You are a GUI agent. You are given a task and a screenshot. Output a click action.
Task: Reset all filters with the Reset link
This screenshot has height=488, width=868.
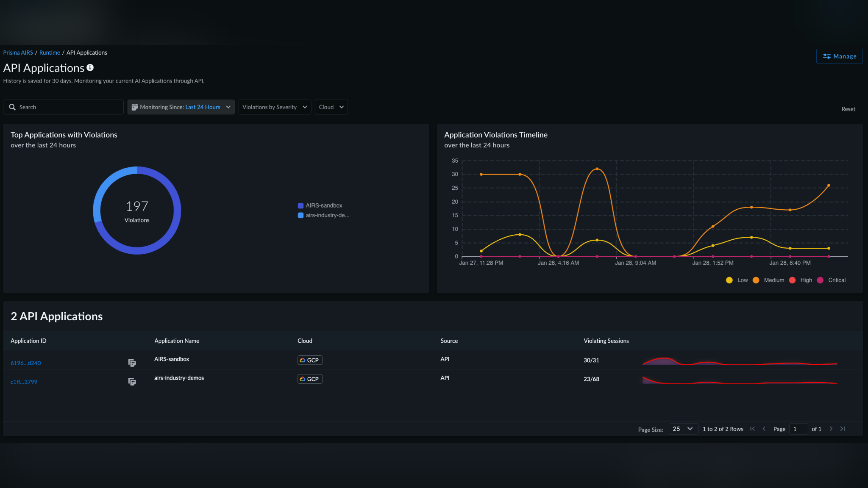tap(848, 109)
